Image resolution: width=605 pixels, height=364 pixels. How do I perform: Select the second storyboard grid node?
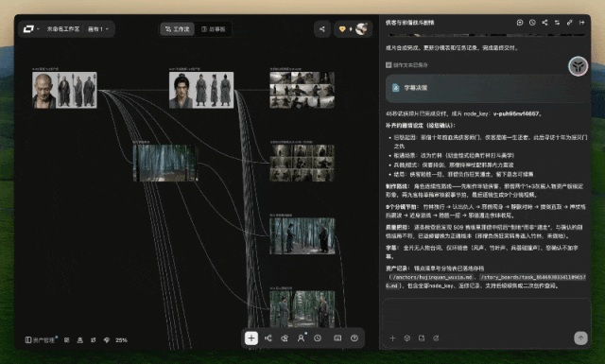coord(302,163)
